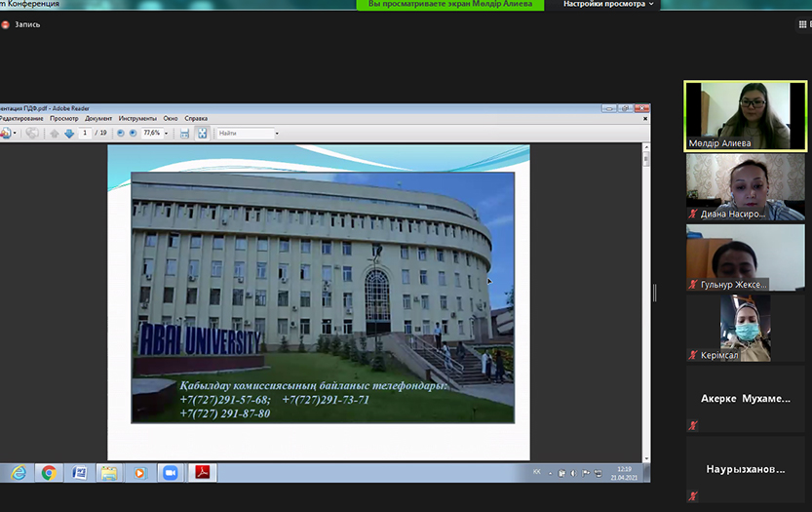Image resolution: width=812 pixels, height=512 pixels.
Task: Expand the Найти search options arrow
Action: [x=277, y=134]
